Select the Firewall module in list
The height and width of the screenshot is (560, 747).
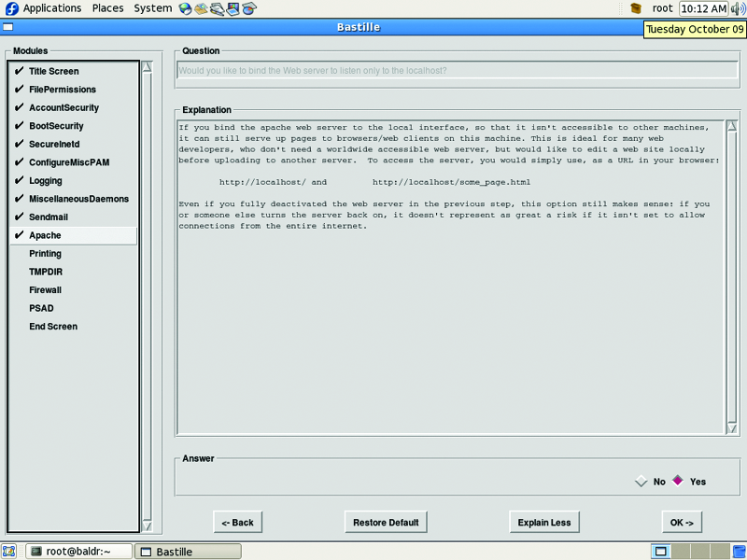tap(45, 290)
